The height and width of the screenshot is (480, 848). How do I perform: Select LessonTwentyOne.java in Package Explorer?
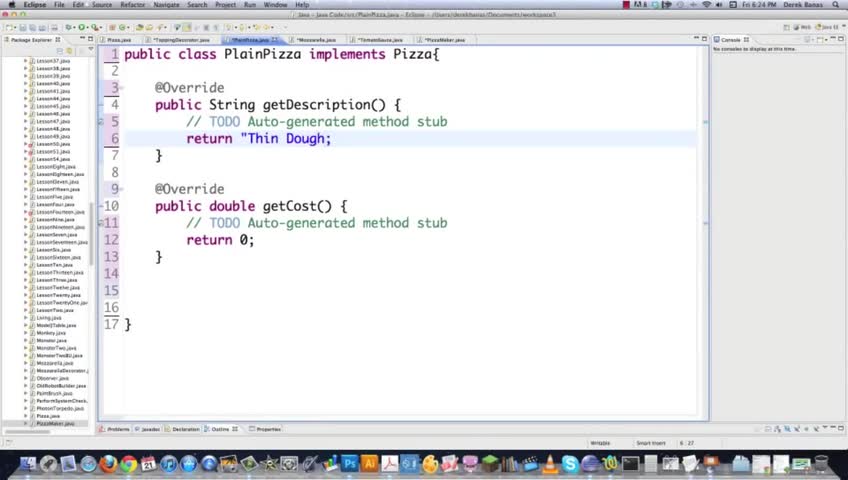[62, 303]
